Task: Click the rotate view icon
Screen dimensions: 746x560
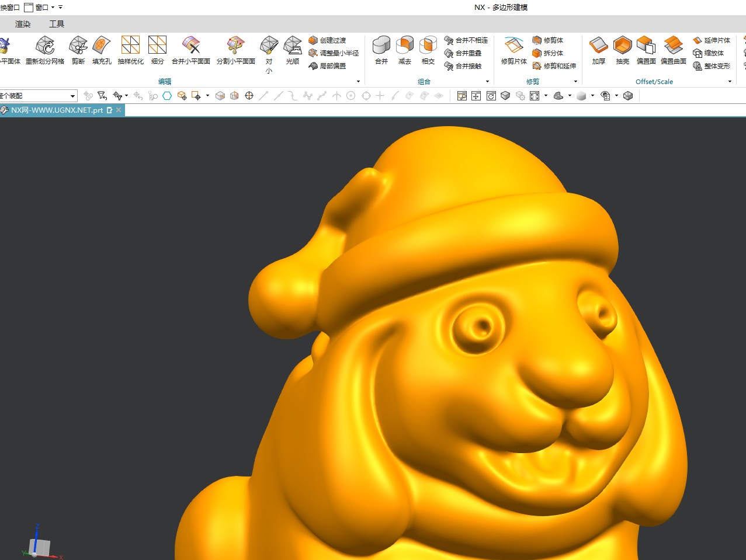Action: click(491, 96)
